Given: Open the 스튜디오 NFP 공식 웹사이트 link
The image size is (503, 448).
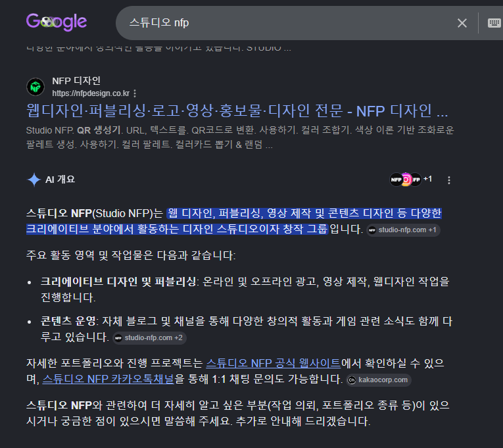Looking at the screenshot, I should click(x=273, y=363).
